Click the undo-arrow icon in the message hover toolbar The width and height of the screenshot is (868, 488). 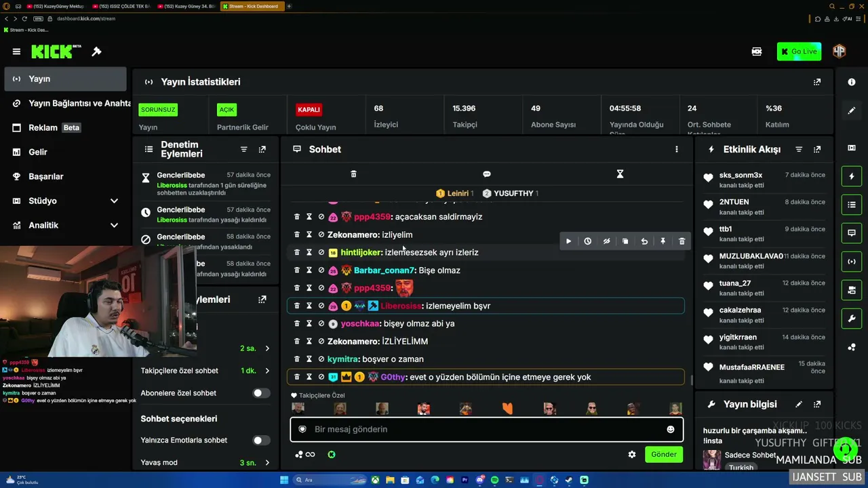[x=644, y=241]
